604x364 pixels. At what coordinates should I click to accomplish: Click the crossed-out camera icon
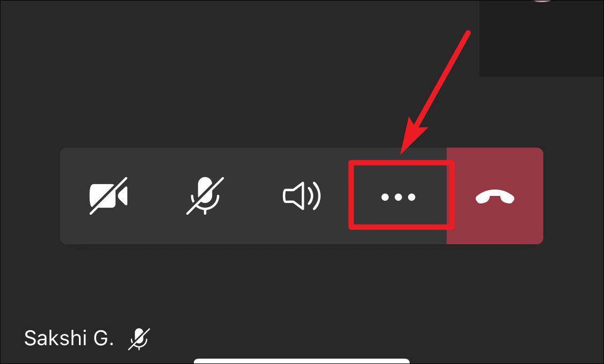click(108, 195)
